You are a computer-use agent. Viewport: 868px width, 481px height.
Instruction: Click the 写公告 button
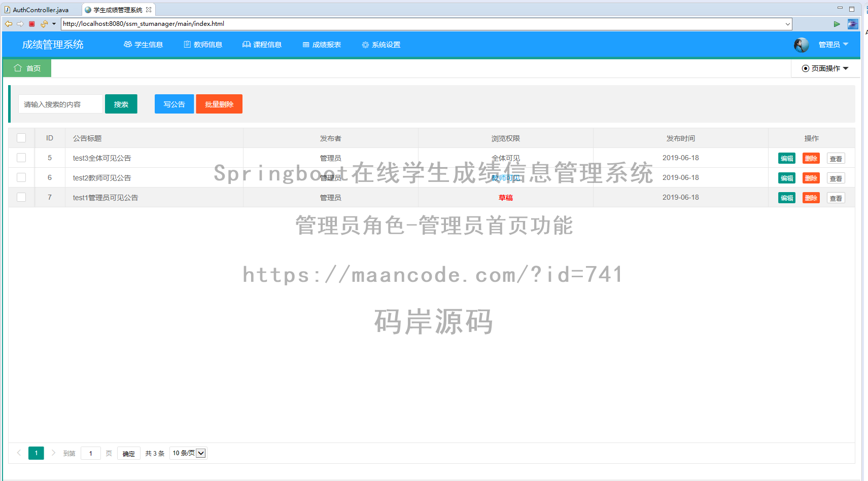click(174, 104)
